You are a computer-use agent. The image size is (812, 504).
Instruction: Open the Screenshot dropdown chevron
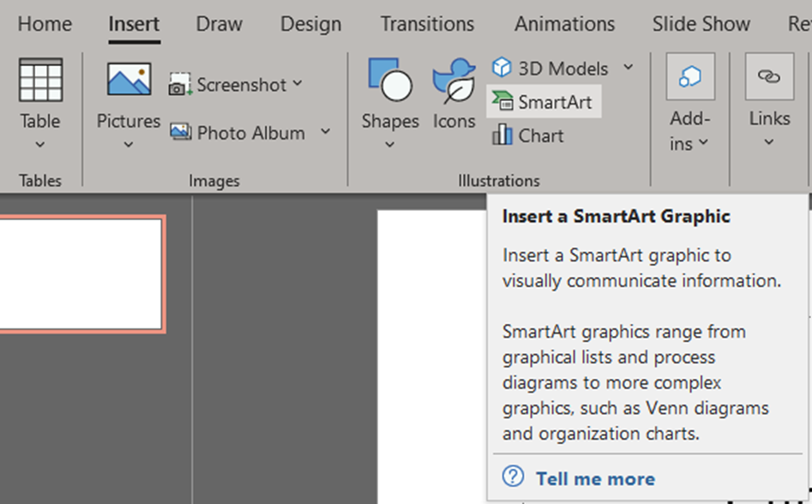click(x=298, y=83)
